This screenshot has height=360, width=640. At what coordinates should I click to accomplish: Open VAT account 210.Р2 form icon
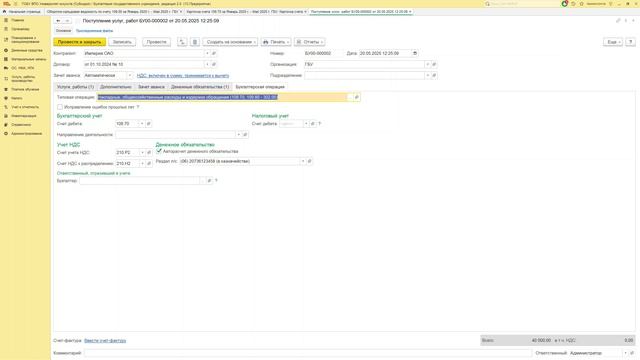pos(149,153)
